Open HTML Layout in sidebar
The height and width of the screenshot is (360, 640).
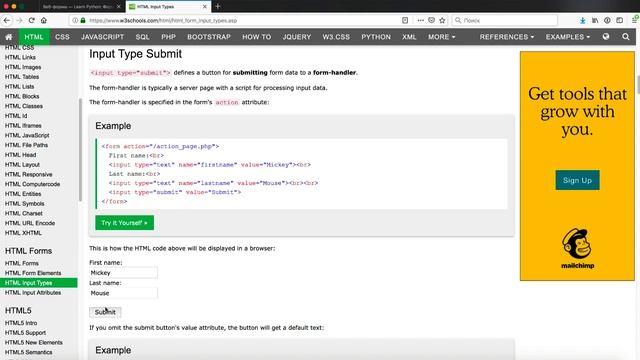(22, 164)
